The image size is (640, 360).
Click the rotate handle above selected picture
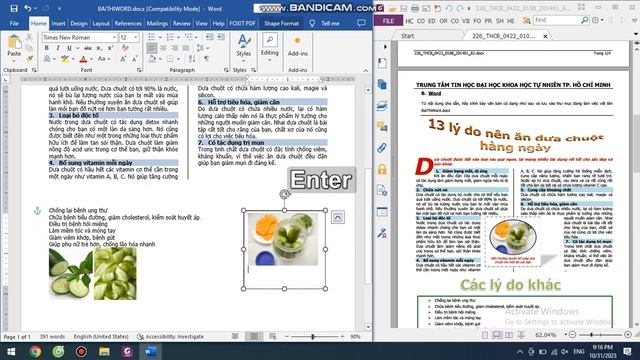[x=284, y=194]
